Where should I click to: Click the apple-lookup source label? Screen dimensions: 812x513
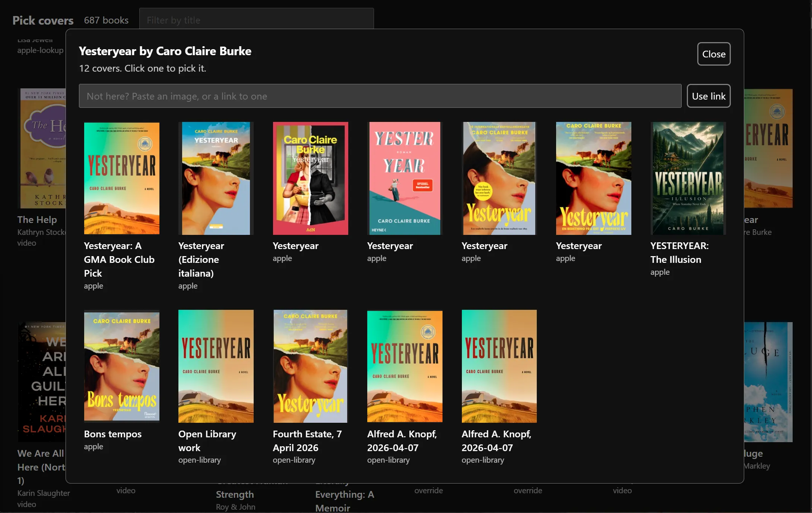point(40,50)
